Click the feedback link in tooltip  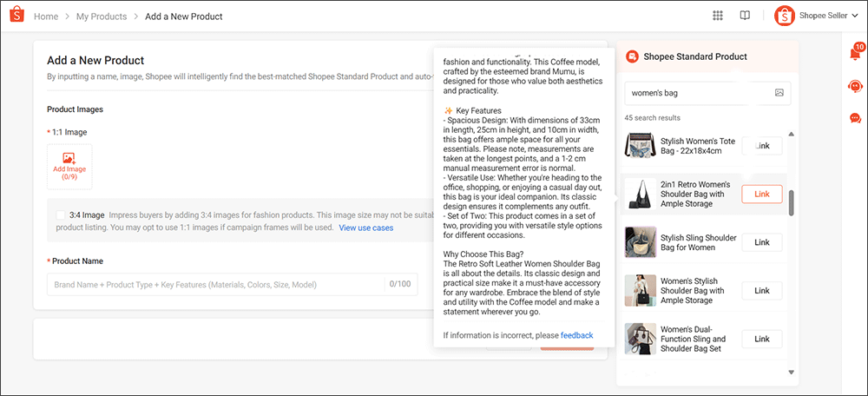(x=576, y=335)
